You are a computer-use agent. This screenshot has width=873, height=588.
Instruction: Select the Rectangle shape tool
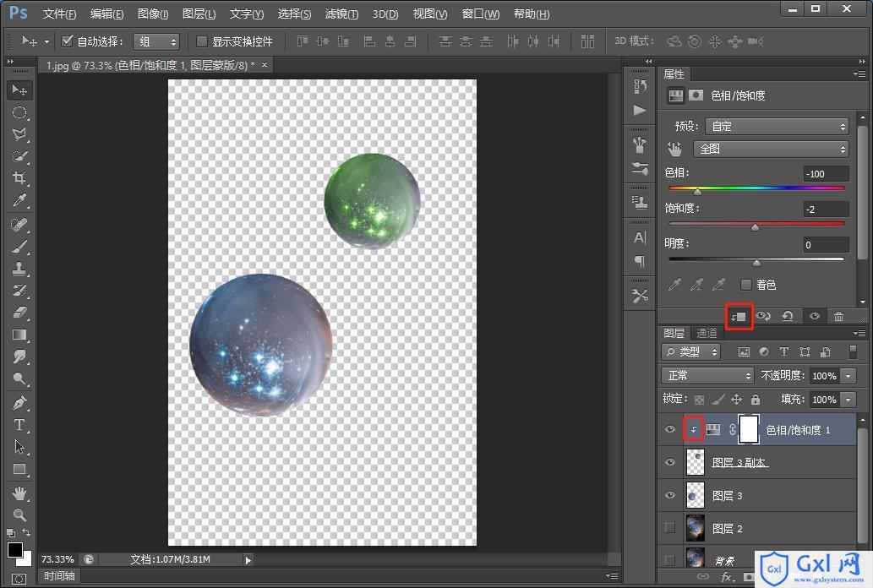click(x=19, y=470)
